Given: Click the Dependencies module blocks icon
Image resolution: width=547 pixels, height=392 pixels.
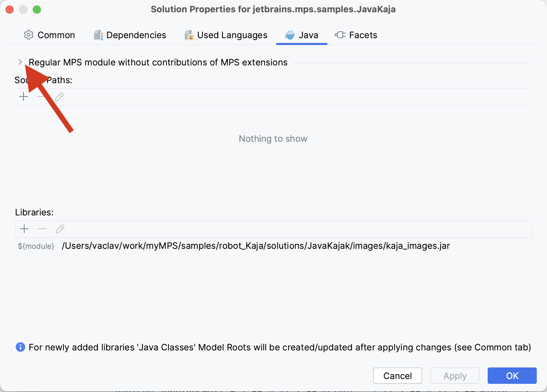Looking at the screenshot, I should [x=98, y=35].
